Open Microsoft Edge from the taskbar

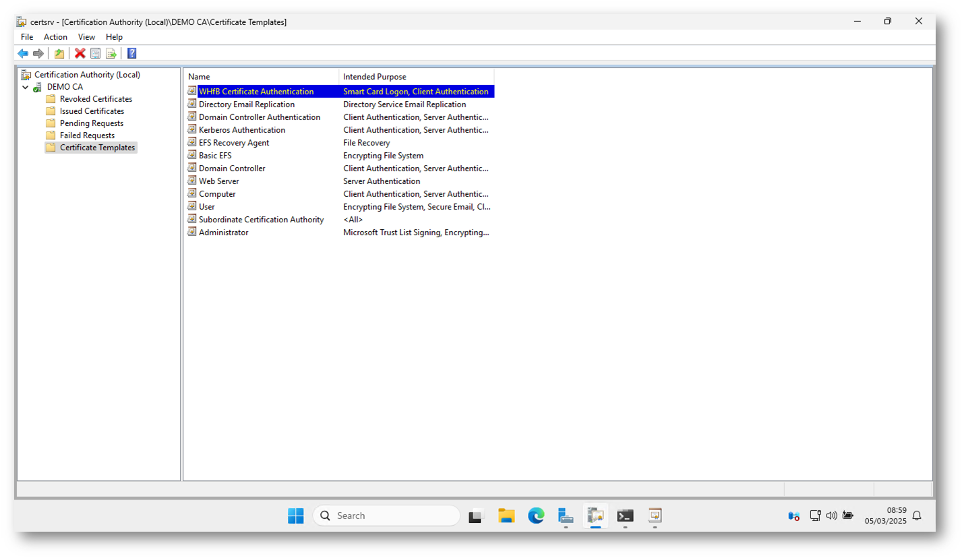click(537, 516)
